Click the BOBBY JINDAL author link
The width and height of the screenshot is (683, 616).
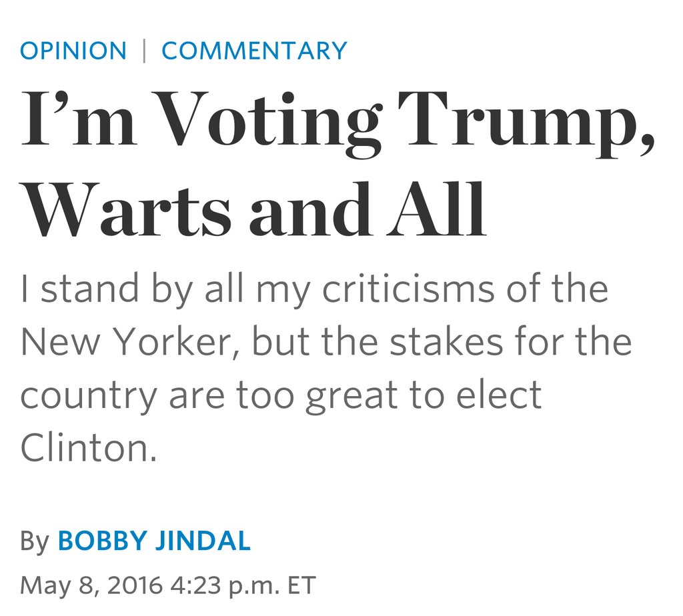coord(154,541)
